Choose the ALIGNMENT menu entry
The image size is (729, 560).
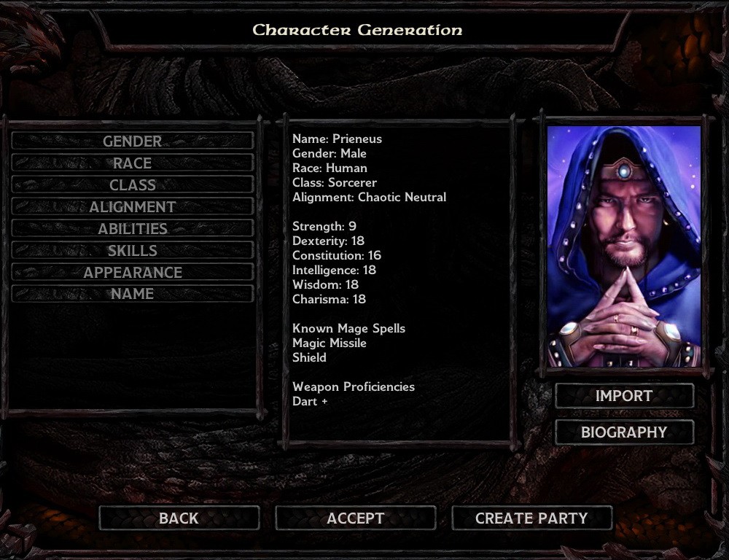coord(133,206)
